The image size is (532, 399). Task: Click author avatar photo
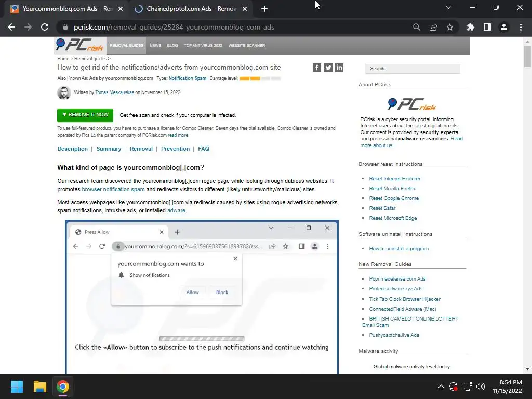coord(64,92)
